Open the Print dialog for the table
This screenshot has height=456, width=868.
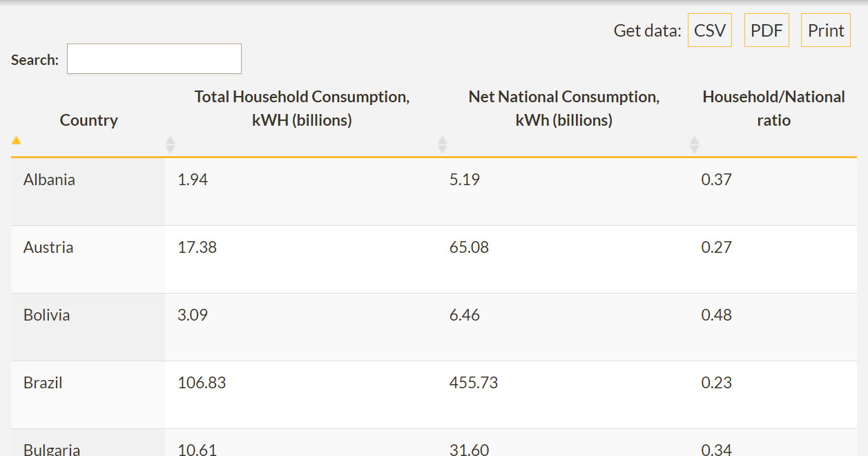pyautogui.click(x=825, y=30)
